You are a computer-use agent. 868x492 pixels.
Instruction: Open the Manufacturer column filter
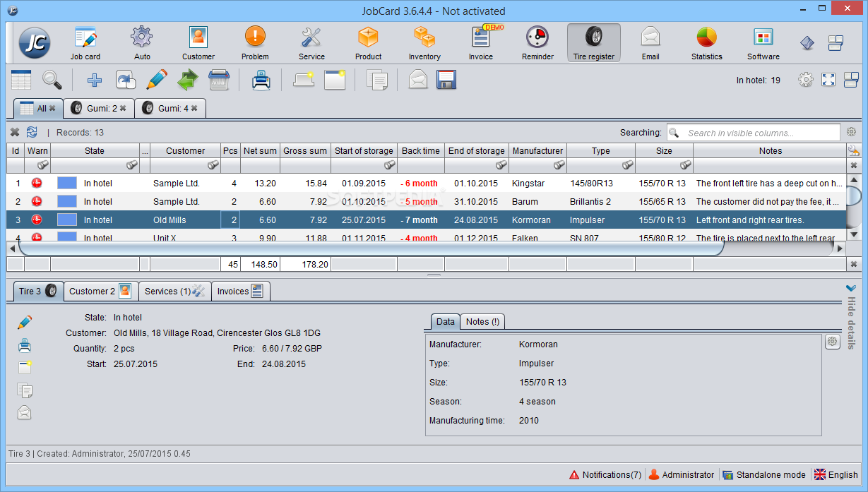coord(559,165)
